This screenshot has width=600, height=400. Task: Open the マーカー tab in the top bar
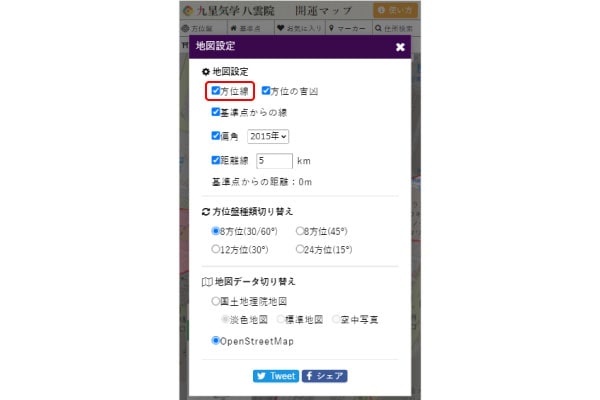(348, 28)
